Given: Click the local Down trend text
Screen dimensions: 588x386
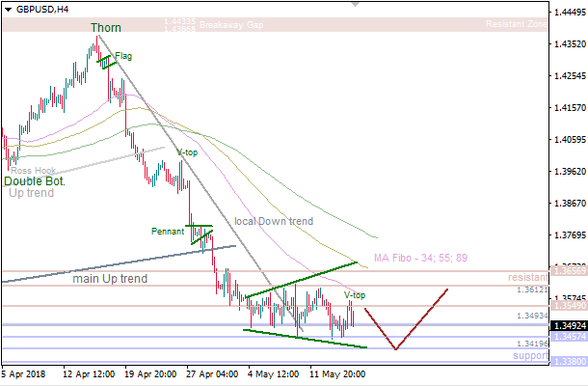Looking at the screenshot, I should pyautogui.click(x=274, y=221).
